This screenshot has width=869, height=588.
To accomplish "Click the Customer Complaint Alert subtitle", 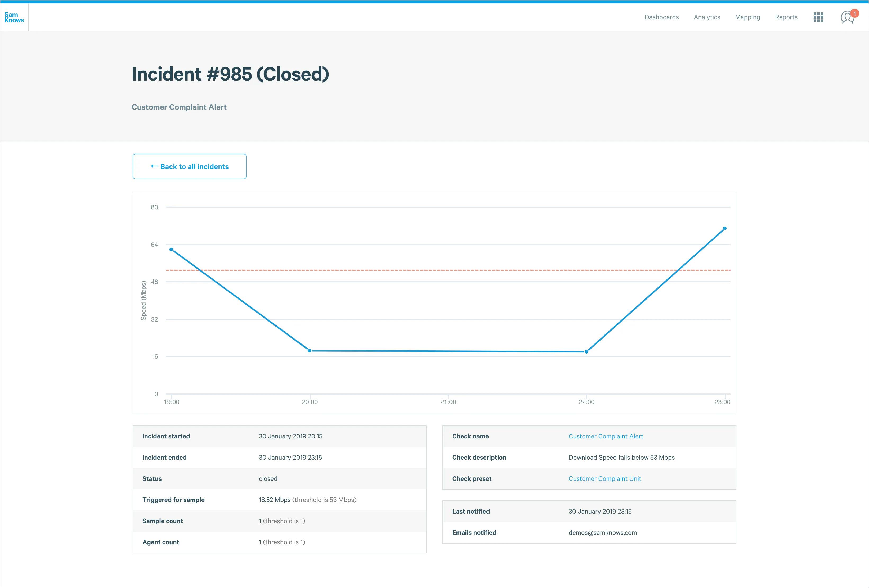I will [179, 107].
